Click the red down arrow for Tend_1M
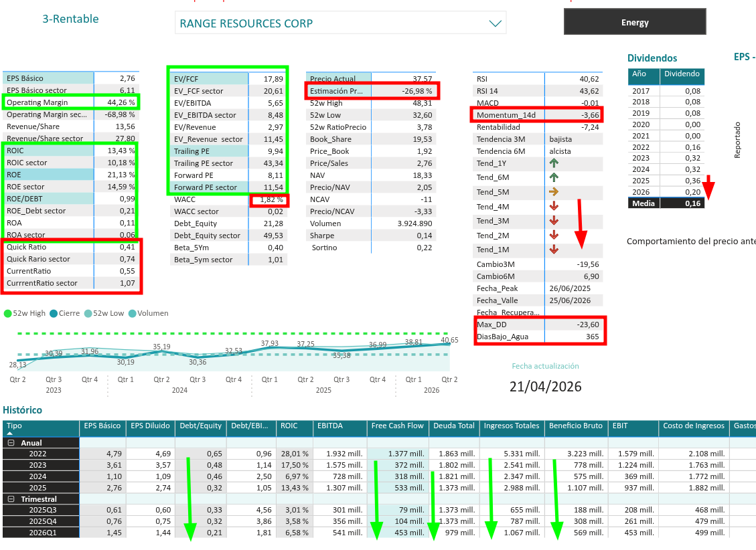The image size is (756, 550). click(x=554, y=250)
